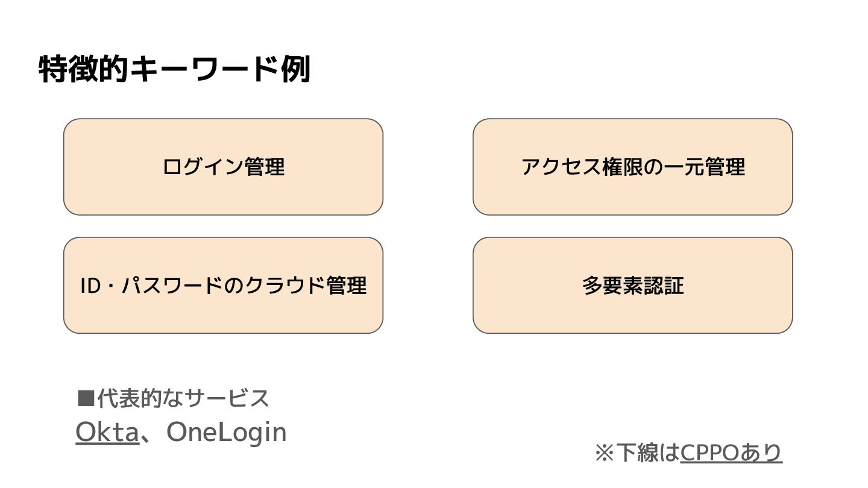Click the character 例 ending the title

295,70
